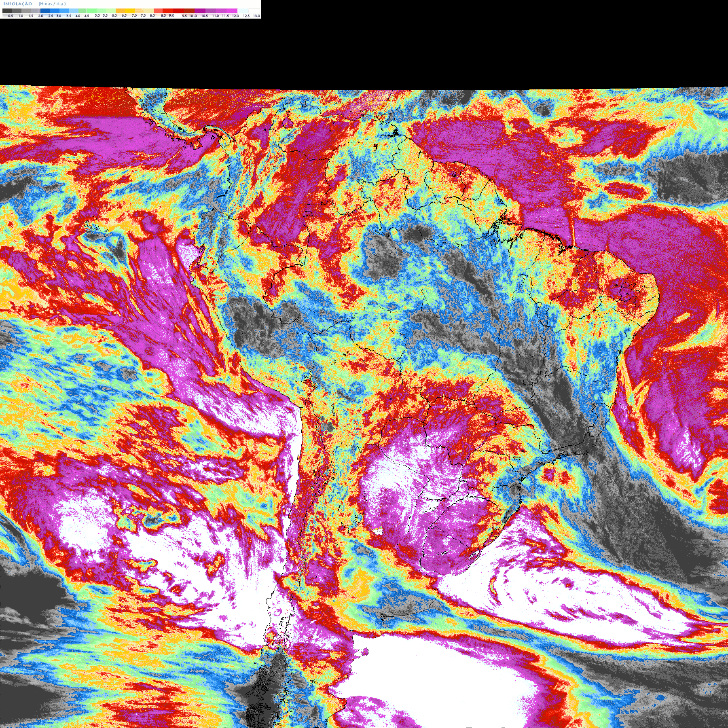
Task: Click the '8.0' legend value
Action: coord(152,15)
